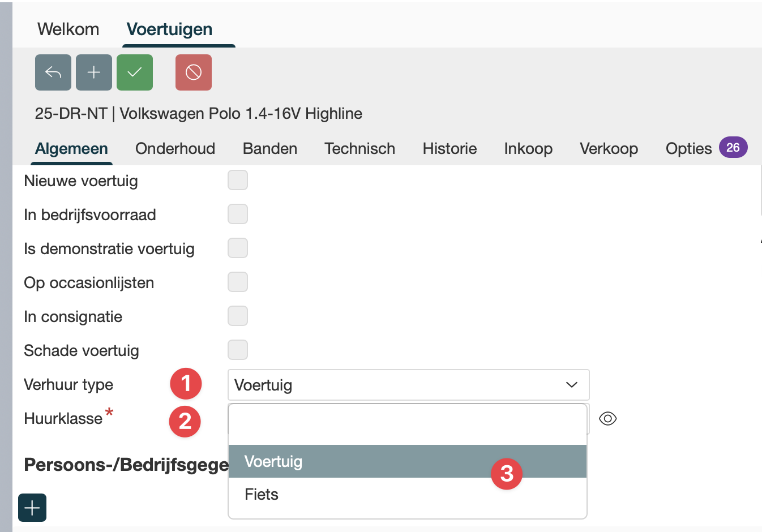Click the green checkmark save icon
Viewport: 762px width, 532px height.
(x=135, y=72)
